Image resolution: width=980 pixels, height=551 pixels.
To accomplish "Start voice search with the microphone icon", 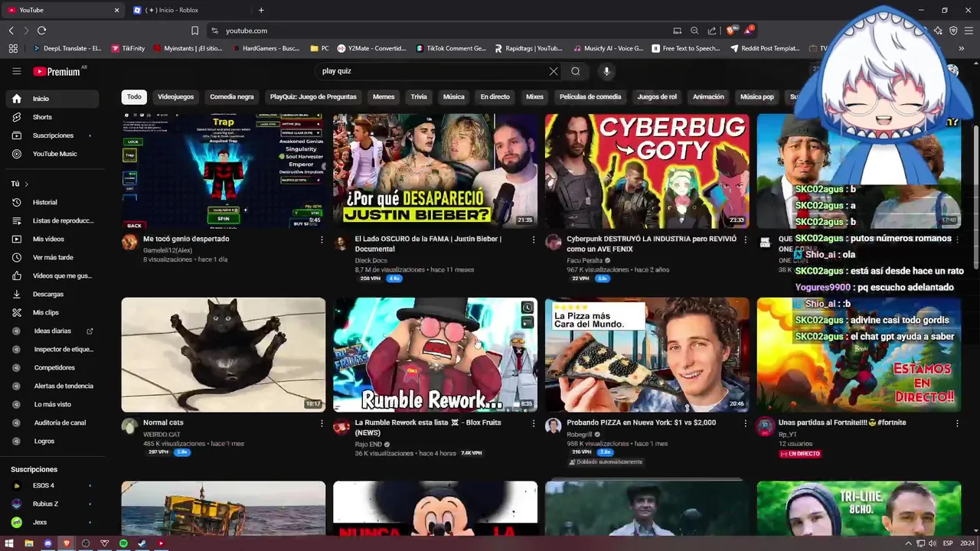I will pos(606,71).
